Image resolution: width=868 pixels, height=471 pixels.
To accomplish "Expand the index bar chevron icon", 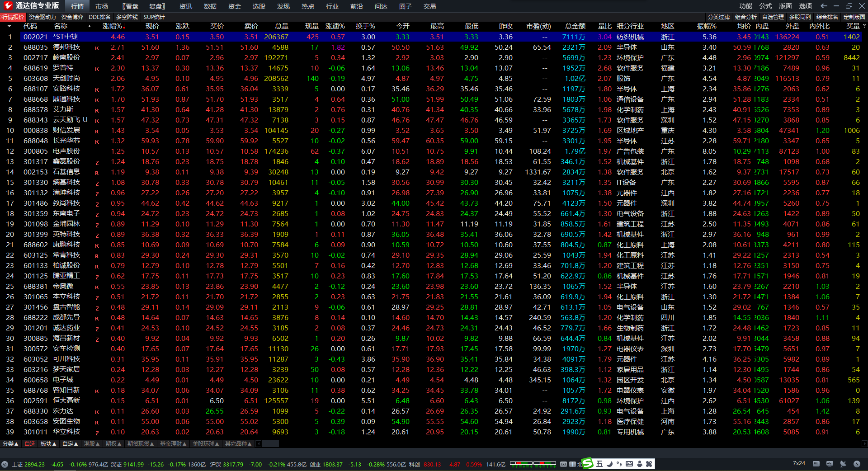I will coord(5,464).
